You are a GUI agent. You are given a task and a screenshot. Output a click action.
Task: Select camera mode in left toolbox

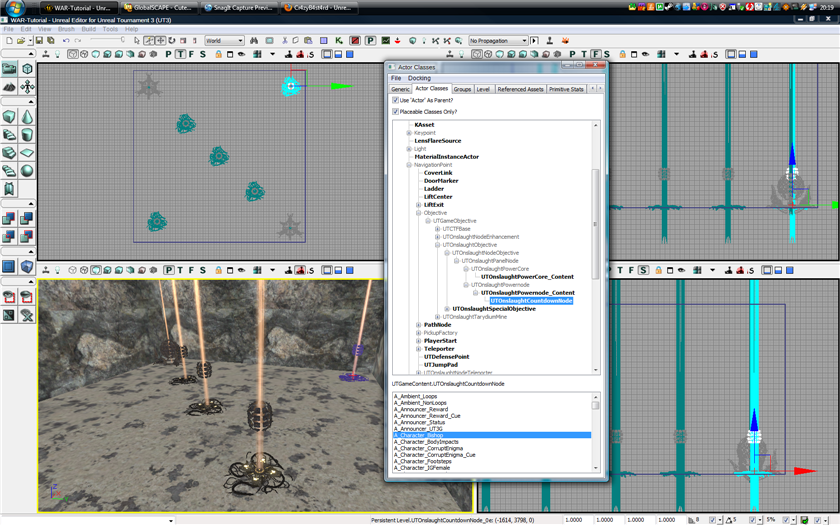click(x=9, y=68)
